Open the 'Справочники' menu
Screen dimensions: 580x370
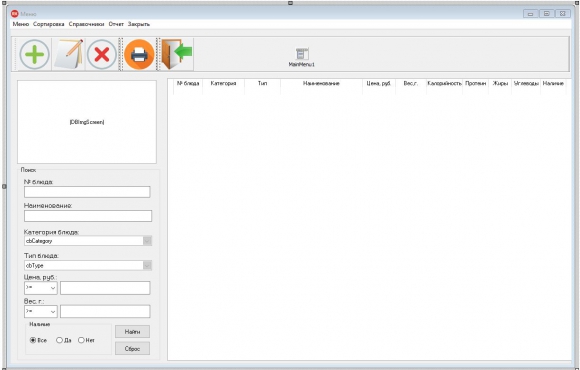[87, 24]
